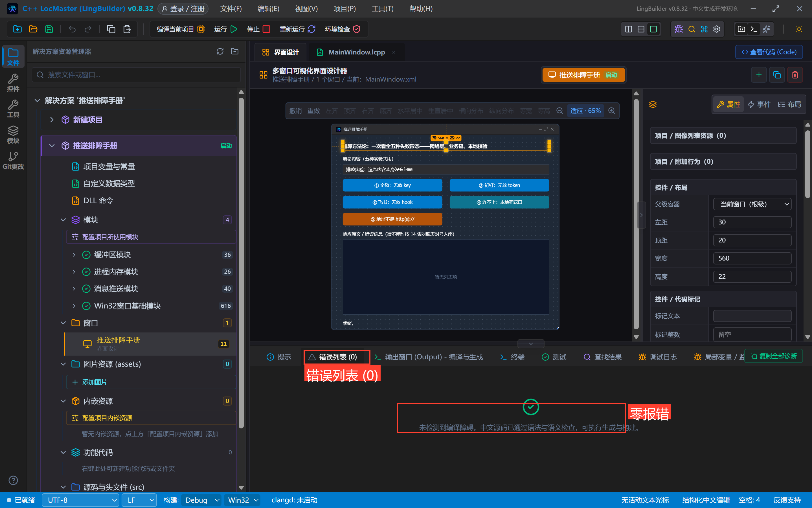Image resolution: width=812 pixels, height=508 pixels.
Task: Click the red delete window icon
Action: pyautogui.click(x=795, y=75)
